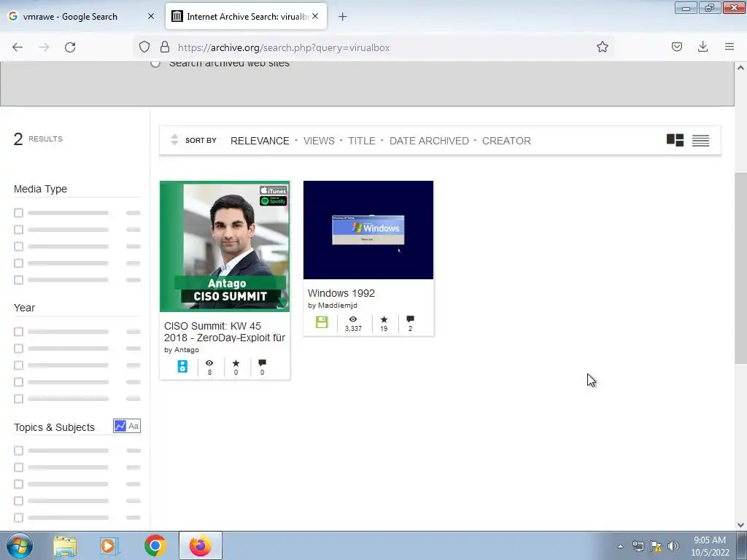The height and width of the screenshot is (560, 747).
Task: Open the network tray icon
Action: tap(638, 546)
